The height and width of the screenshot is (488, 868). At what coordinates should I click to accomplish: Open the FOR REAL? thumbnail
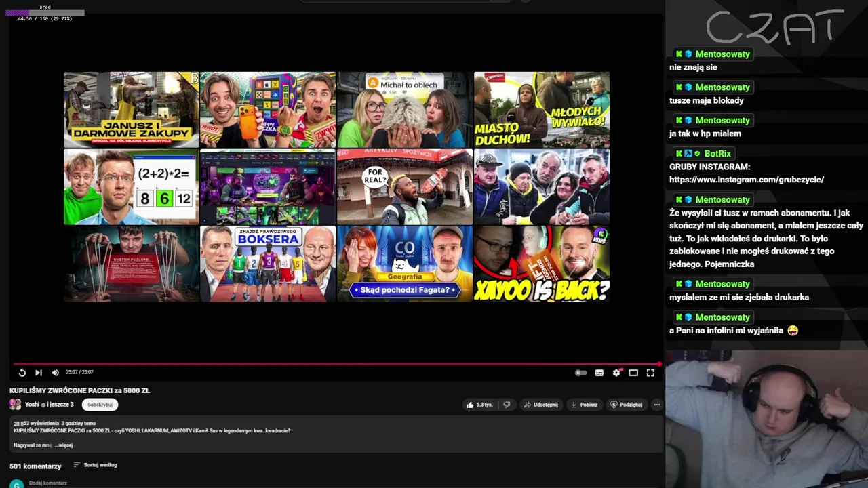click(x=405, y=186)
